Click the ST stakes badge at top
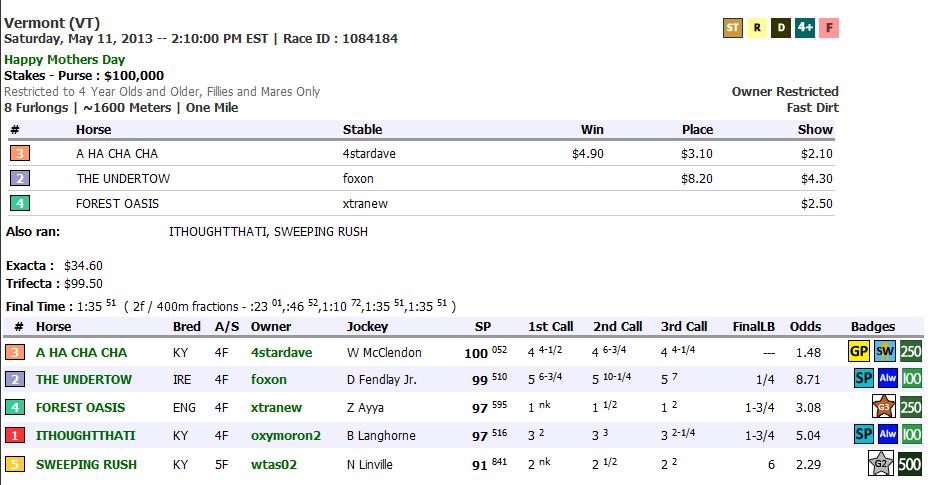The width and height of the screenshot is (933, 485). (x=733, y=28)
